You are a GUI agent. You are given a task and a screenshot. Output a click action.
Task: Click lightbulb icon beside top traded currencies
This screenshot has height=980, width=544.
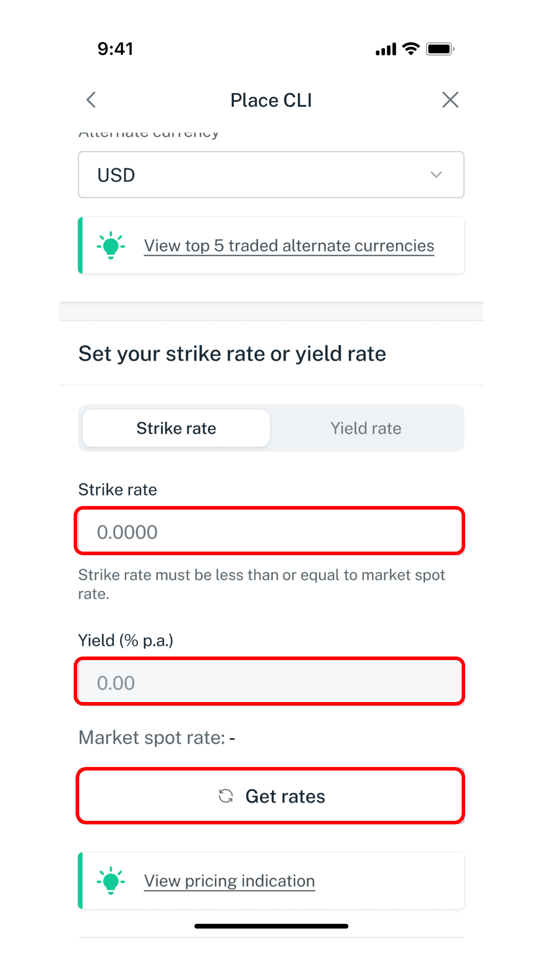pyautogui.click(x=111, y=245)
